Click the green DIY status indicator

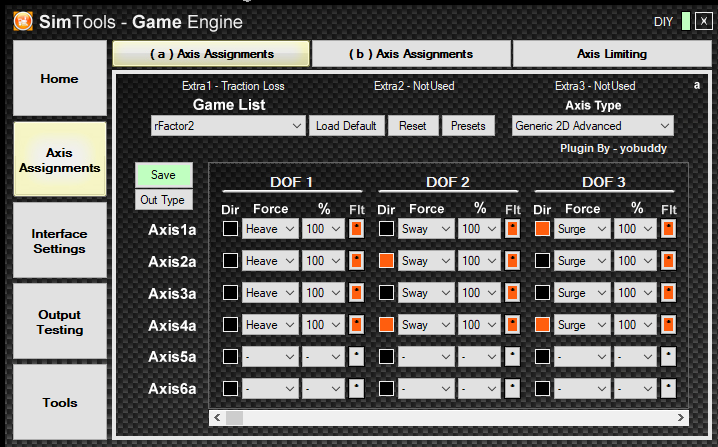(685, 21)
